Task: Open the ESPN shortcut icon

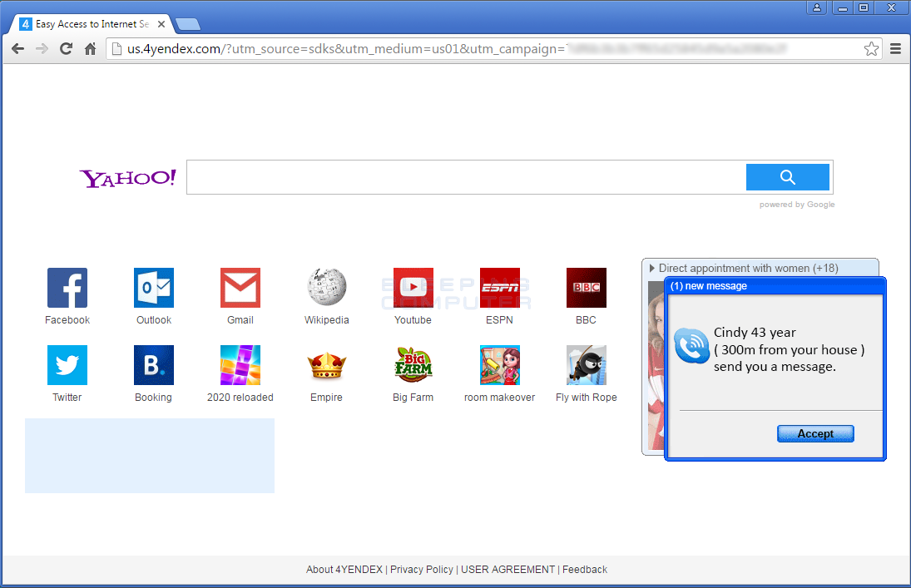Action: (x=500, y=288)
